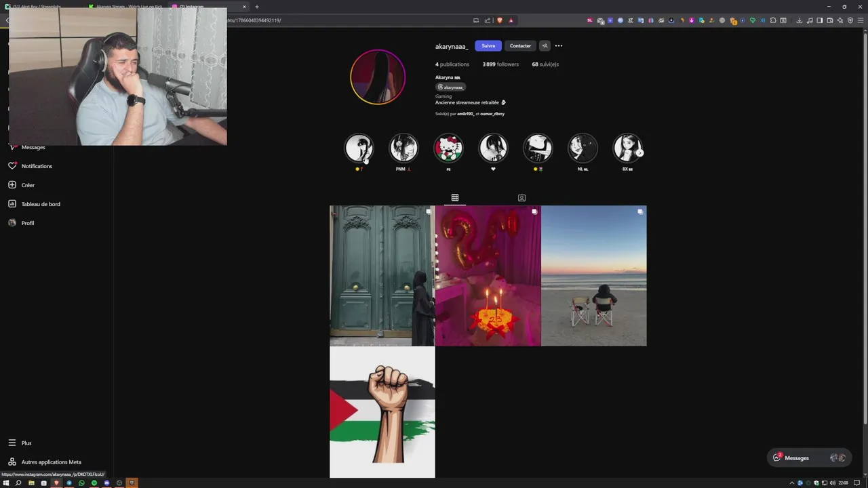
Task: Click the Suivre button
Action: click(x=488, y=46)
